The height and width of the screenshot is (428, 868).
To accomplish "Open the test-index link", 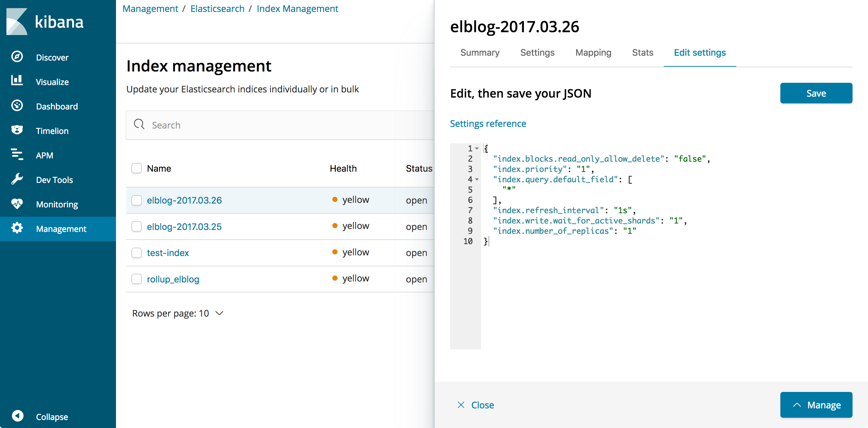I will pyautogui.click(x=168, y=252).
